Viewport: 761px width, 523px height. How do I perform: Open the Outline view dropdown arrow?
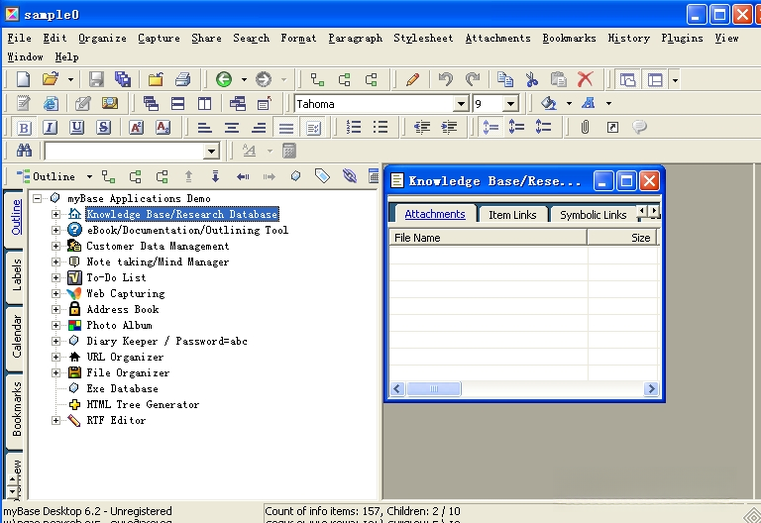tap(89, 177)
